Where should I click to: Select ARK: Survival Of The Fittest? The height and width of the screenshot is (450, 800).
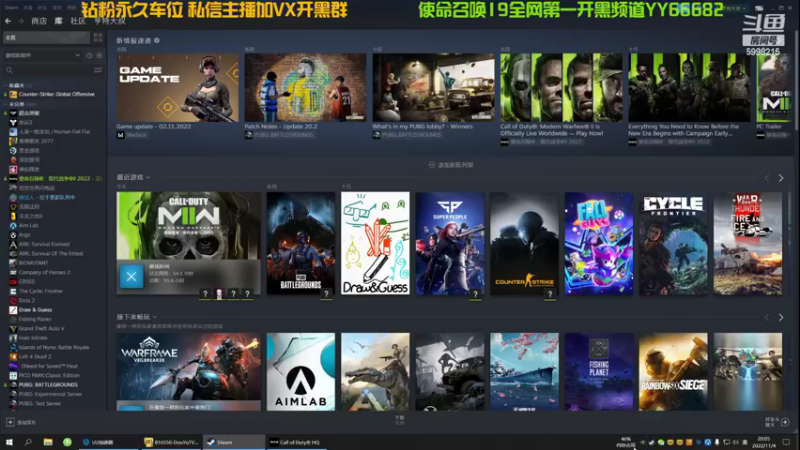point(51,254)
